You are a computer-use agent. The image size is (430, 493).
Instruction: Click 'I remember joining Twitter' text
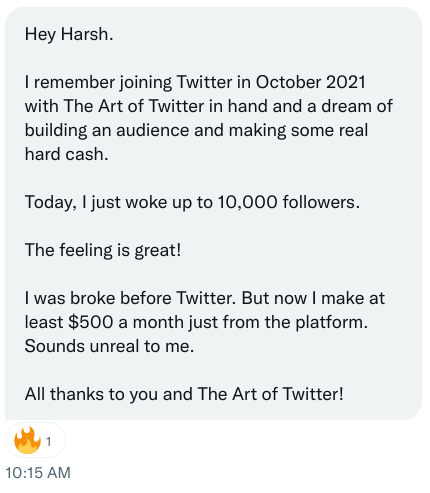(x=128, y=82)
